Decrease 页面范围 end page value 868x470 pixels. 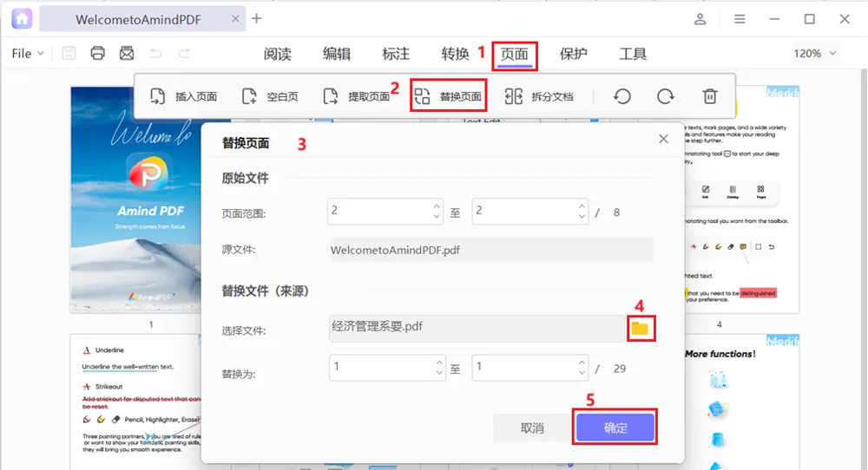click(582, 217)
